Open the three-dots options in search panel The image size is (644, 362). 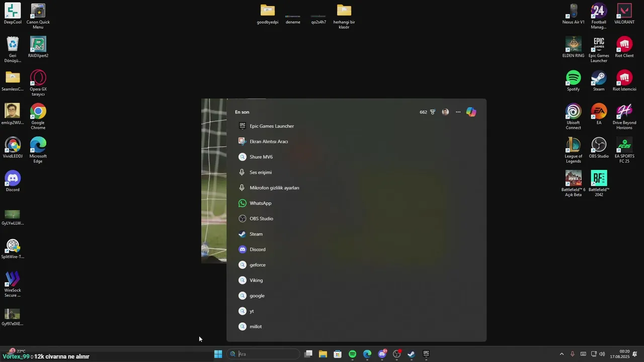[x=458, y=112]
